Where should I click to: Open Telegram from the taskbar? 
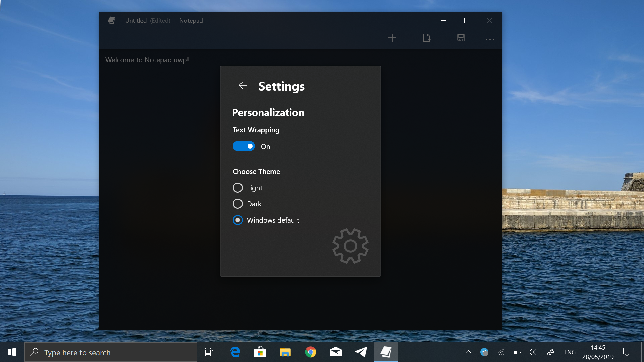[x=361, y=352]
